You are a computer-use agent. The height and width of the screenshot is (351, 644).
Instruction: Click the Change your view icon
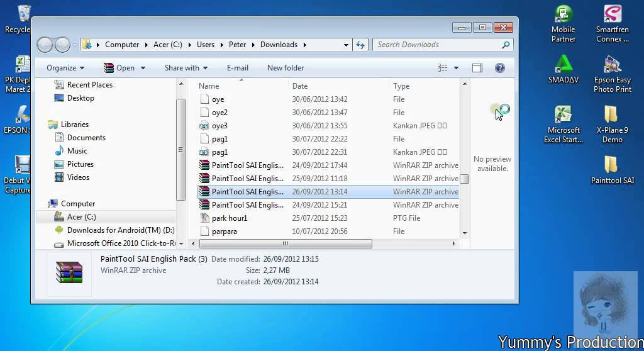442,68
